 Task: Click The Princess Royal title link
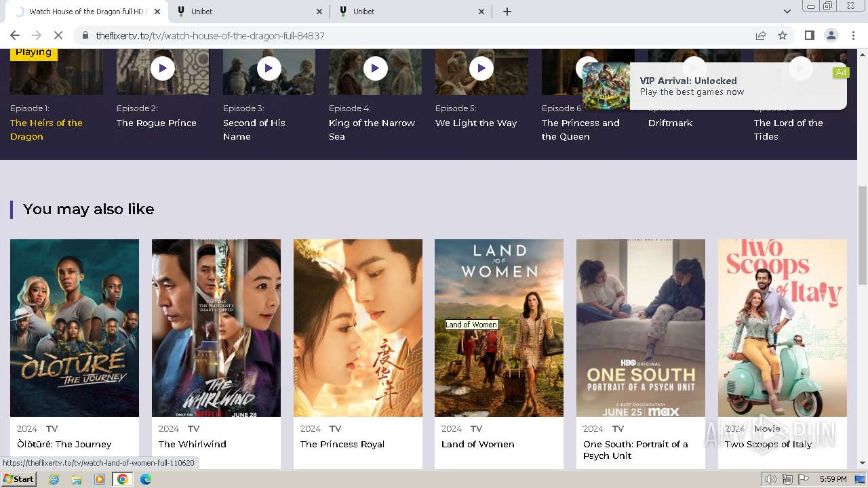point(342,444)
